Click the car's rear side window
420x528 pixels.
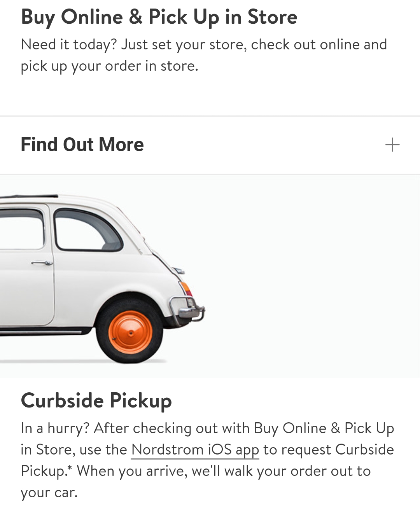tap(88, 229)
